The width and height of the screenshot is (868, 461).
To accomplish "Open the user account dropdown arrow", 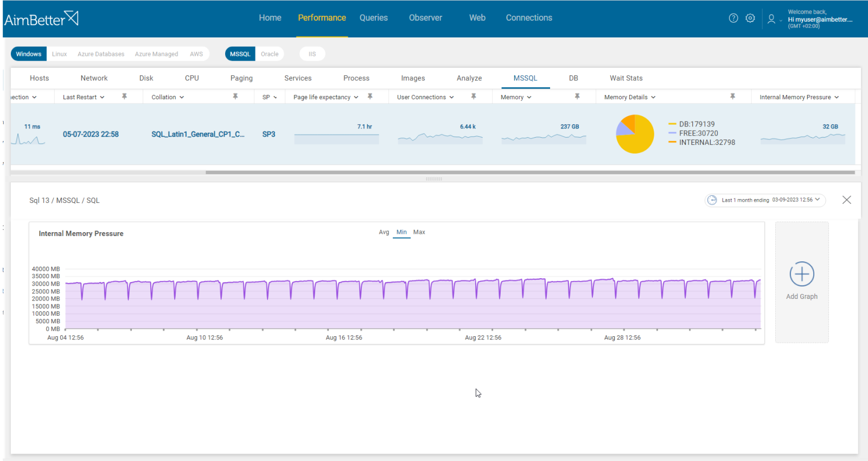I will coord(781,20).
